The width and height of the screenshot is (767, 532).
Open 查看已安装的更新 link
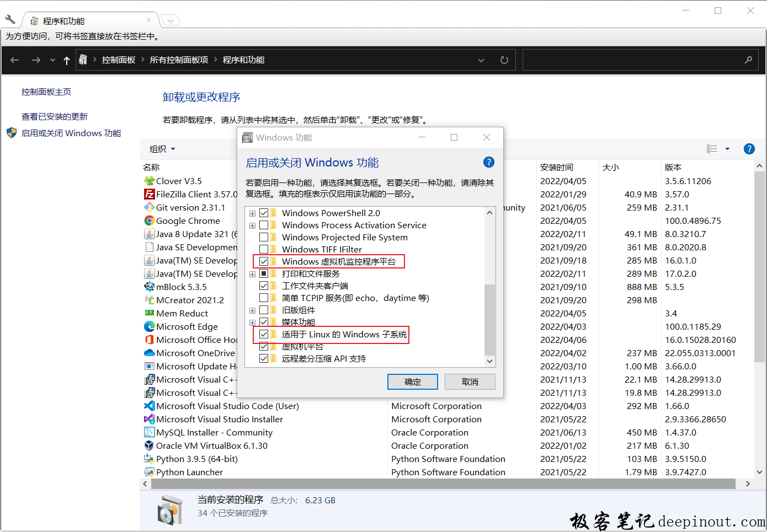click(55, 116)
